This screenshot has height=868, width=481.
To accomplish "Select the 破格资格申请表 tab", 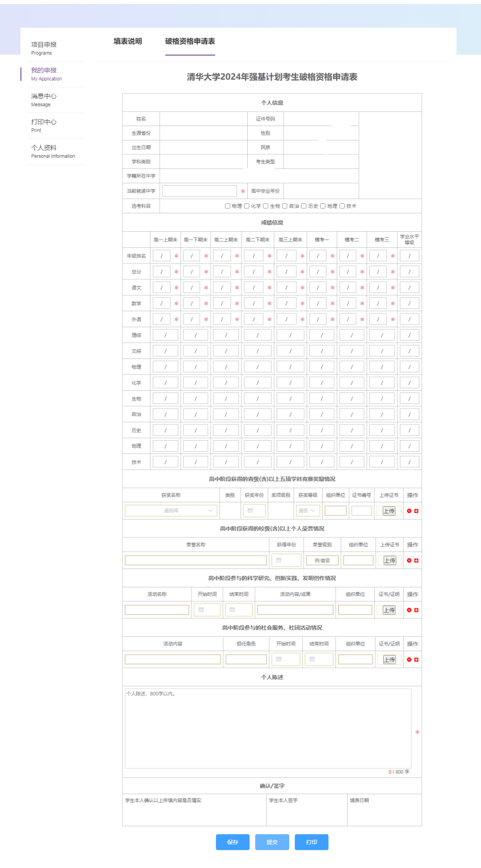I will click(x=190, y=42).
